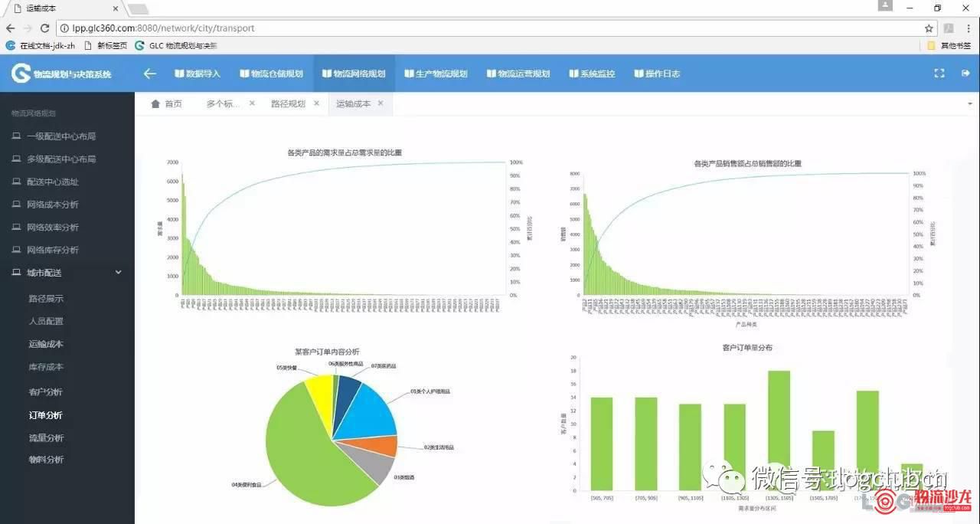Bookmark page with the star icon
Image resolution: width=980 pixels, height=524 pixels.
pos(929,28)
